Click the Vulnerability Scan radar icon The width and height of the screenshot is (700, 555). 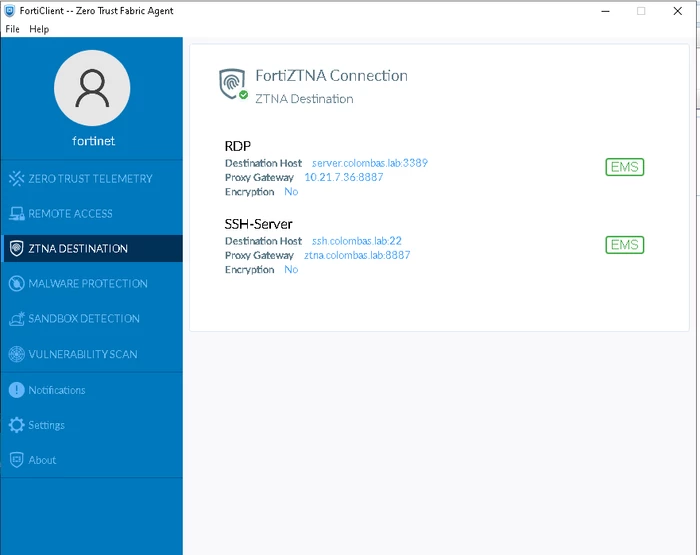(17, 354)
